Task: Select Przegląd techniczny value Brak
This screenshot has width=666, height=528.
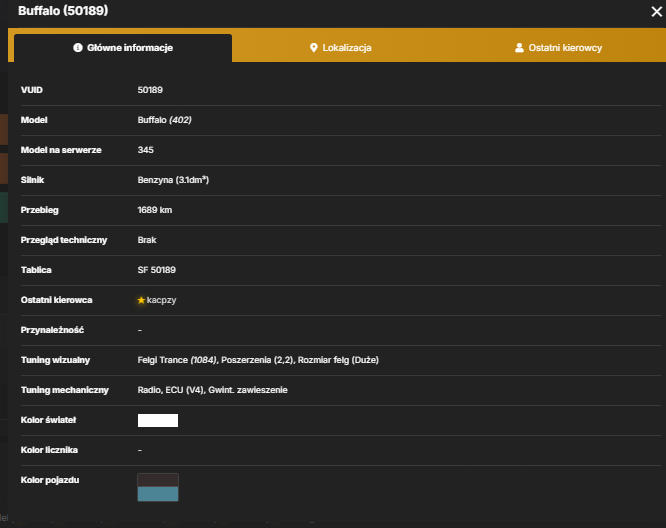Action: tap(147, 240)
